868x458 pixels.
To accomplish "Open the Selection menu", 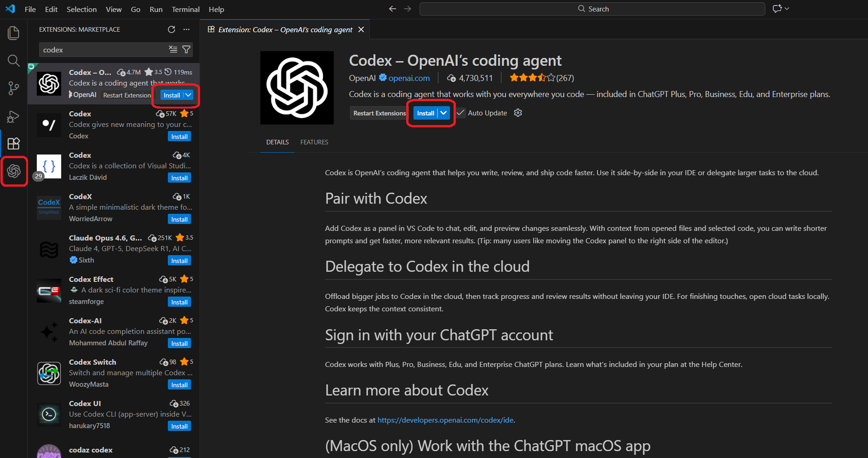I will [x=81, y=9].
